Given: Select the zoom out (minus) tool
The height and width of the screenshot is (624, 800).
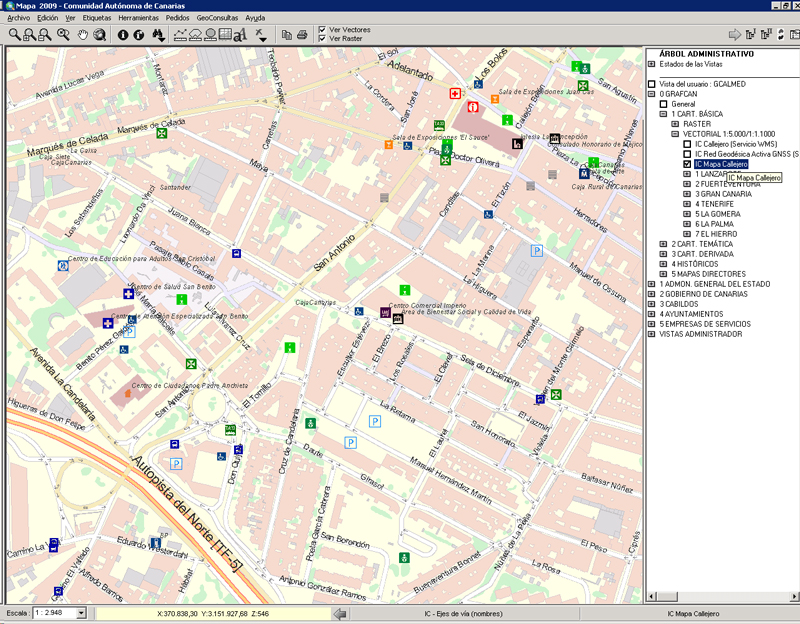Looking at the screenshot, I should pyautogui.click(x=45, y=35).
